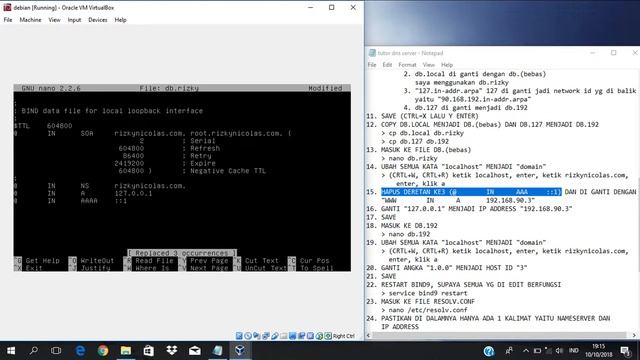Click the '127.0.0.1' A record in nano
This screenshot has width=640, height=360.
(x=133, y=193)
